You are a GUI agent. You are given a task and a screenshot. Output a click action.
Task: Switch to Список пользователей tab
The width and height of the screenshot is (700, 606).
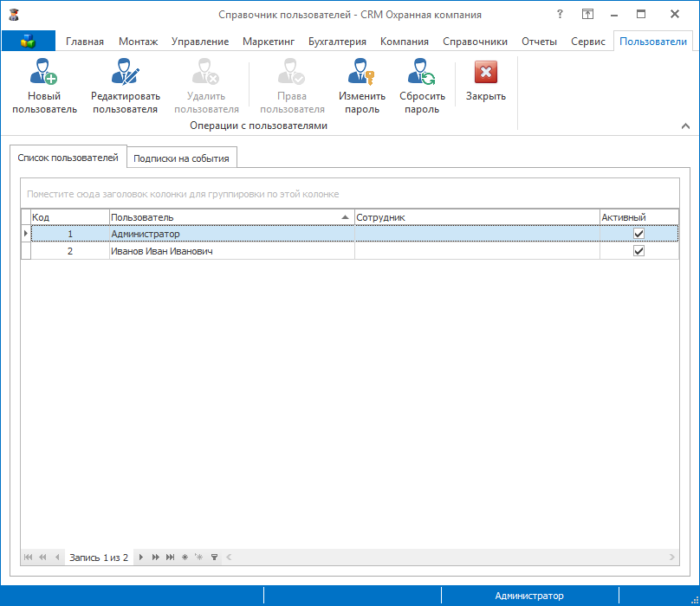[68, 158]
